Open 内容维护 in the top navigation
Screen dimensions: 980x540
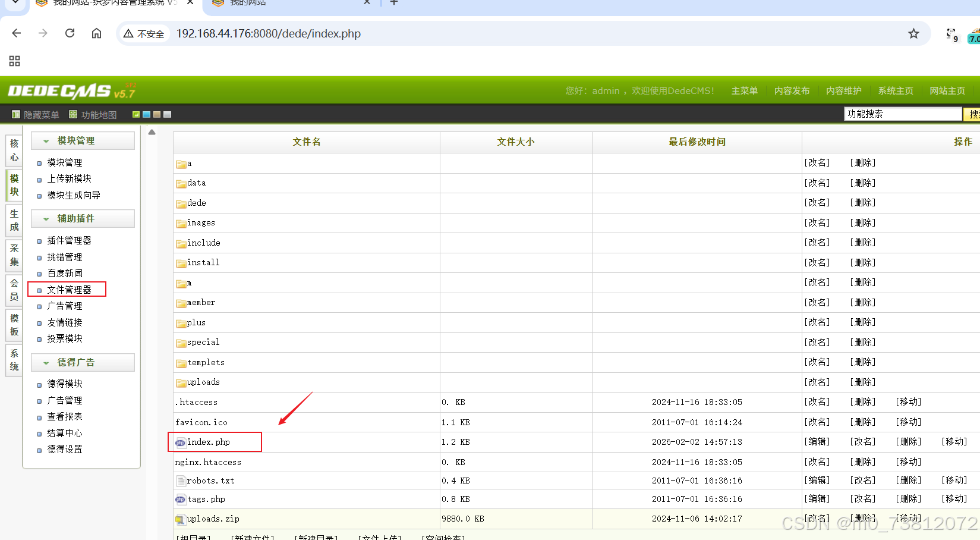click(843, 91)
